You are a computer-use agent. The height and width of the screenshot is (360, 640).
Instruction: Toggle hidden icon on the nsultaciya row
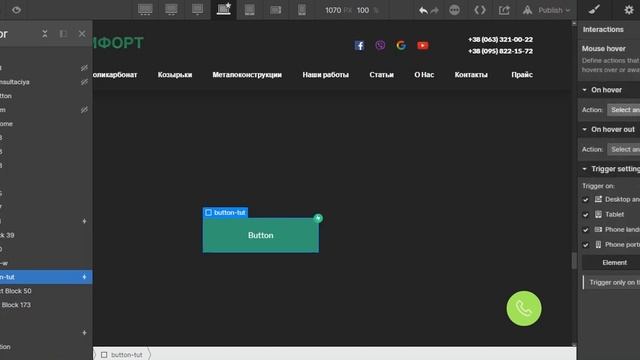(84, 82)
